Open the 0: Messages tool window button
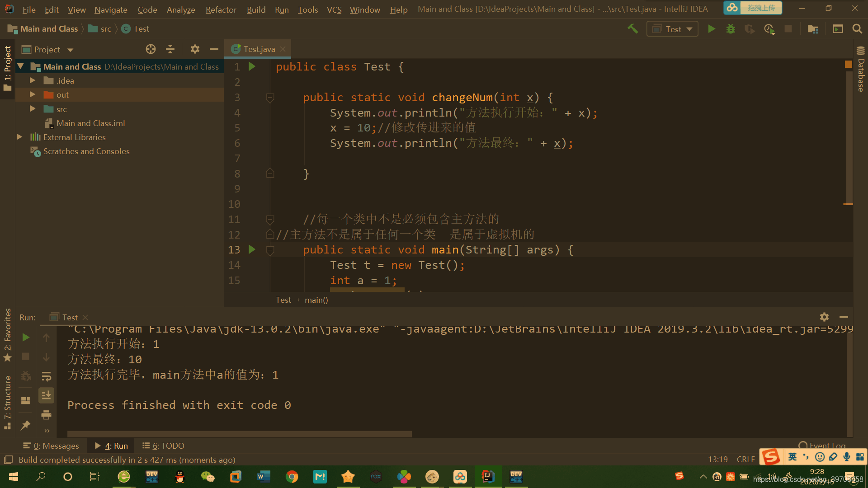The height and width of the screenshot is (488, 868). tap(51, 446)
